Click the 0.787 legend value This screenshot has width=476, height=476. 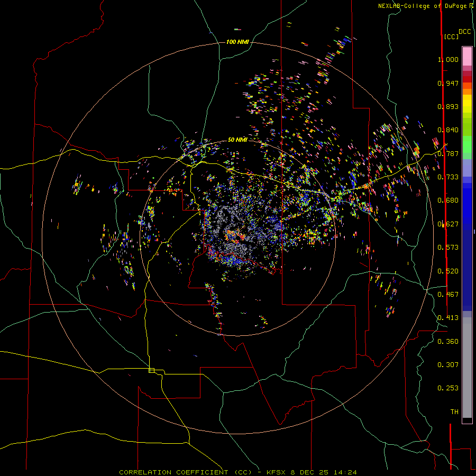[x=448, y=153]
